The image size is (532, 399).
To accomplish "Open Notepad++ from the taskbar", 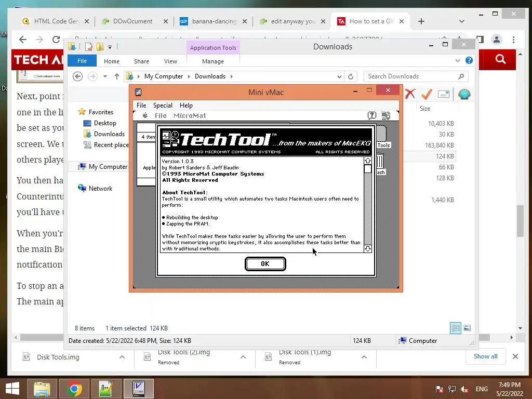I will point(106,389).
